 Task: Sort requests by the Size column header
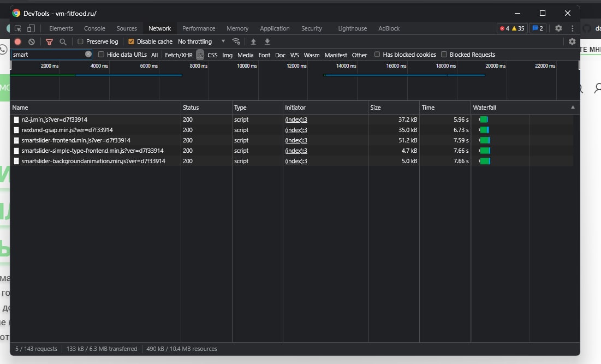(394, 108)
